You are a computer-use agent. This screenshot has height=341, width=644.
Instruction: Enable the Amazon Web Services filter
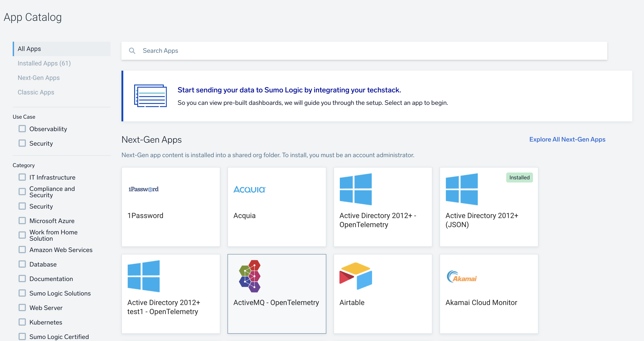pyautogui.click(x=22, y=249)
